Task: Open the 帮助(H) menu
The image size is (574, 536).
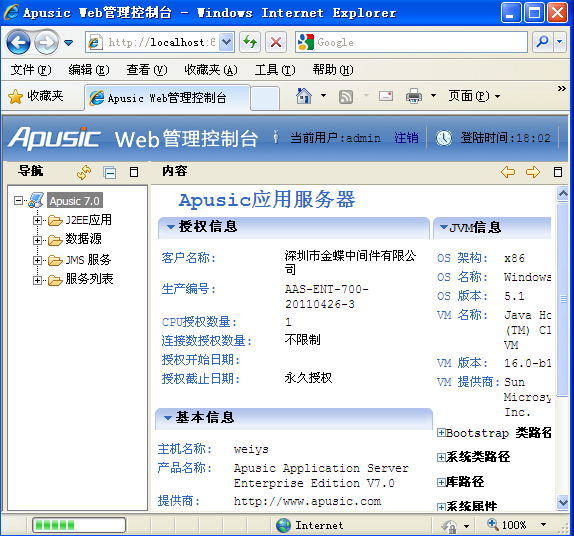Action: tap(333, 70)
